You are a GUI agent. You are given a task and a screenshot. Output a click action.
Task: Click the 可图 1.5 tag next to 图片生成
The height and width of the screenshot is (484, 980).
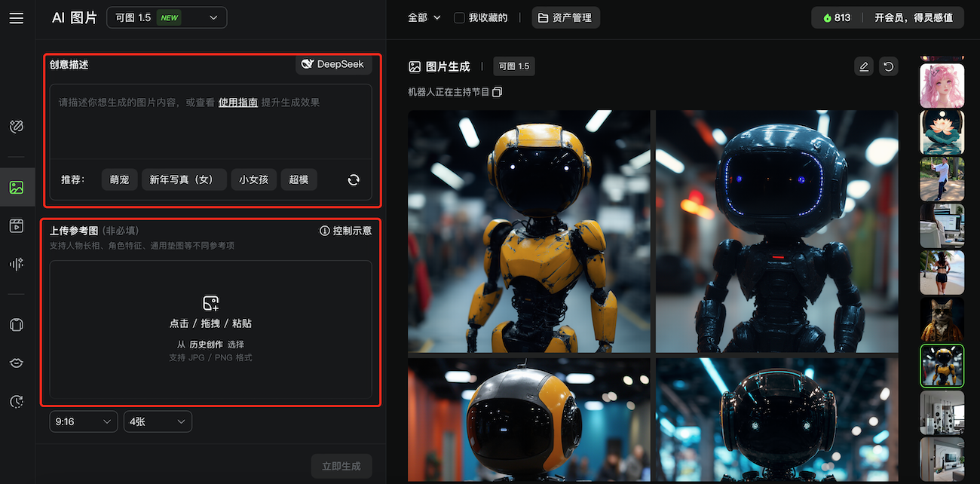(514, 66)
